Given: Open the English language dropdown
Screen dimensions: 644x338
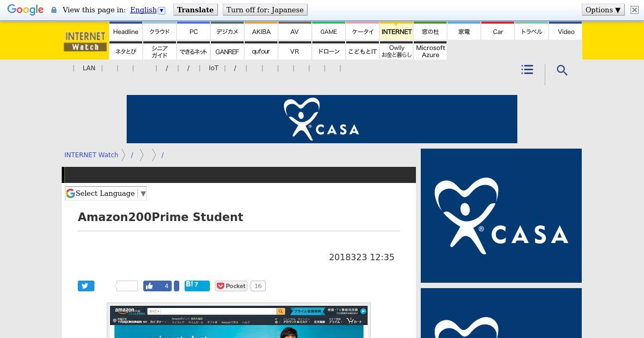Looking at the screenshot, I should pos(148,10).
